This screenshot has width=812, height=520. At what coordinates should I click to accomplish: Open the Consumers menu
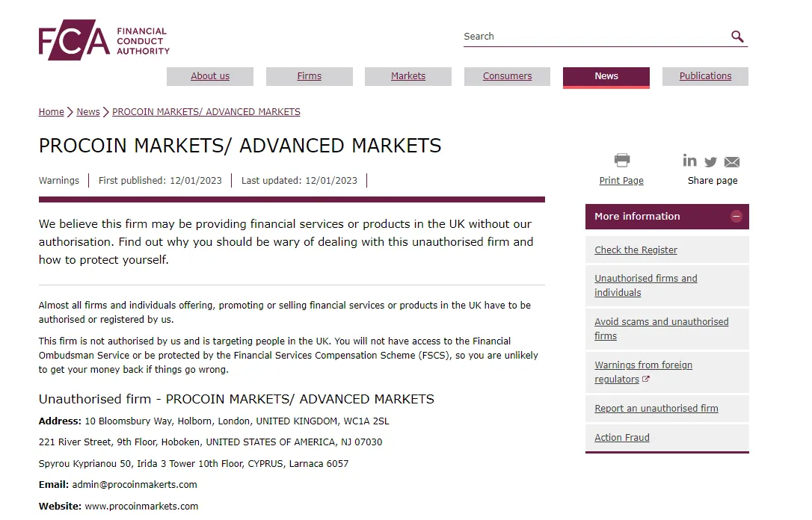[507, 76]
